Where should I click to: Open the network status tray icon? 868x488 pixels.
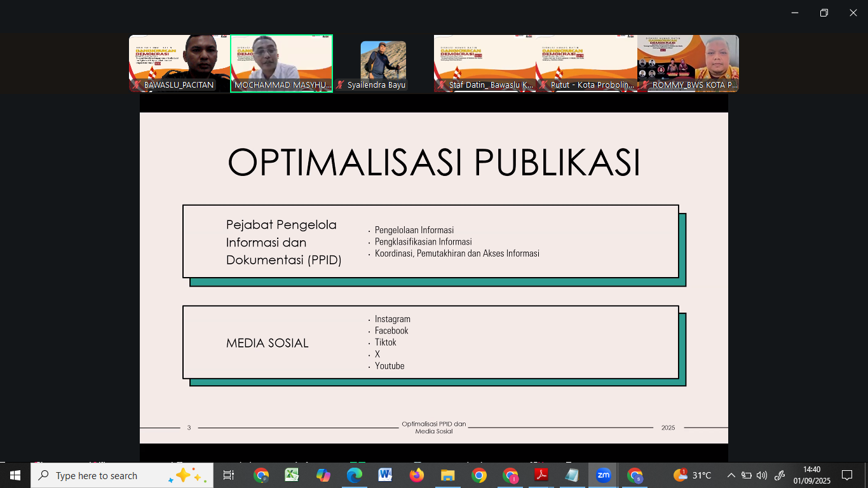[x=747, y=475]
